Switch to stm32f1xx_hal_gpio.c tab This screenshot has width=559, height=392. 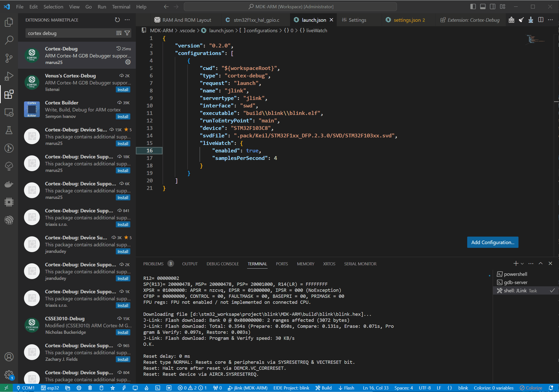click(256, 20)
